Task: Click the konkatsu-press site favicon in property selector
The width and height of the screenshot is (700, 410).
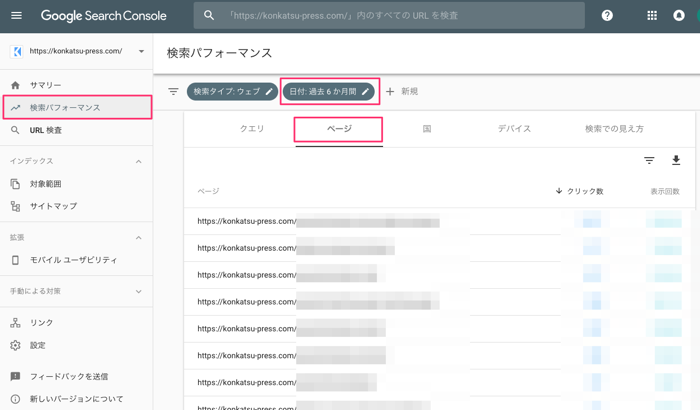Action: point(17,51)
